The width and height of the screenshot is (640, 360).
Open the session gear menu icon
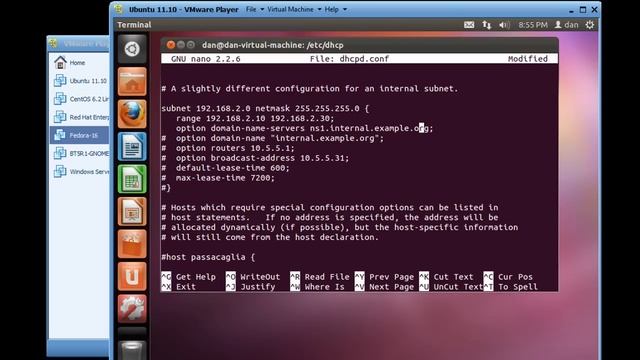click(589, 25)
